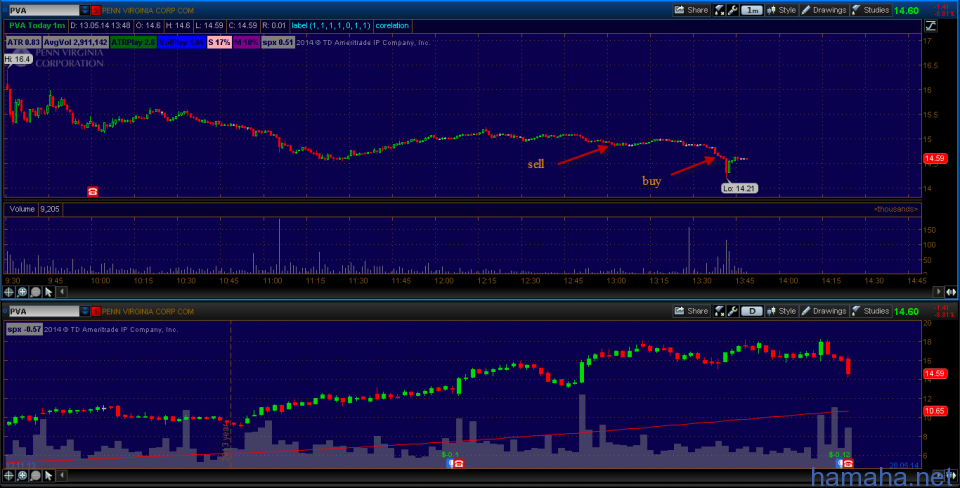Click the scroll left arrow on lower chart
960x488 pixels.
point(61,476)
